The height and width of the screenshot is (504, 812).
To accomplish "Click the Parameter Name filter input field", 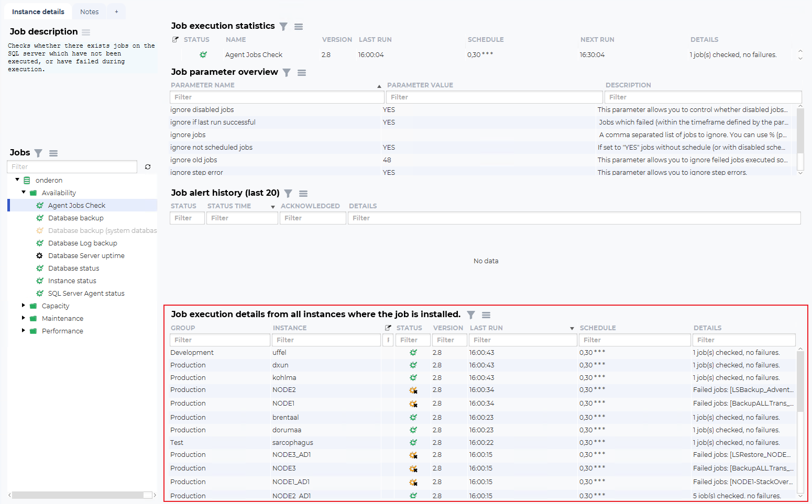I will (277, 97).
